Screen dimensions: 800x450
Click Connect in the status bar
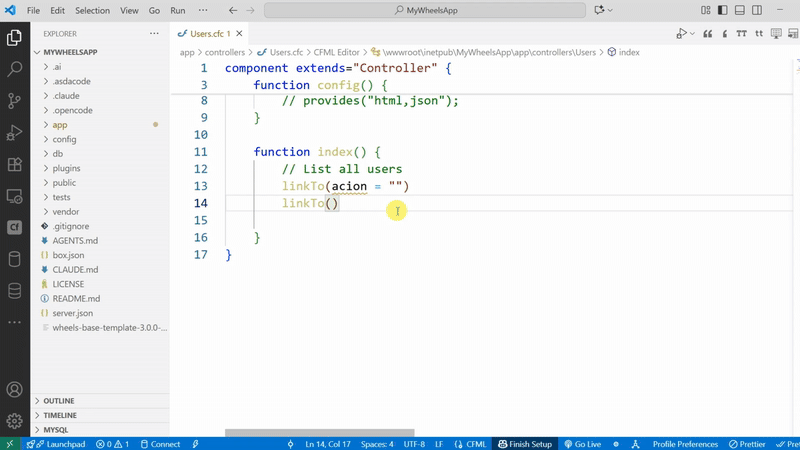tap(160, 444)
